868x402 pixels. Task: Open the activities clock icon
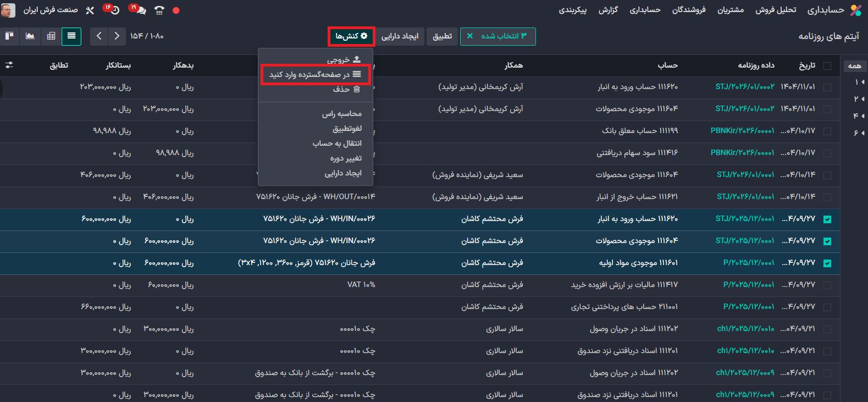pyautogui.click(x=114, y=10)
